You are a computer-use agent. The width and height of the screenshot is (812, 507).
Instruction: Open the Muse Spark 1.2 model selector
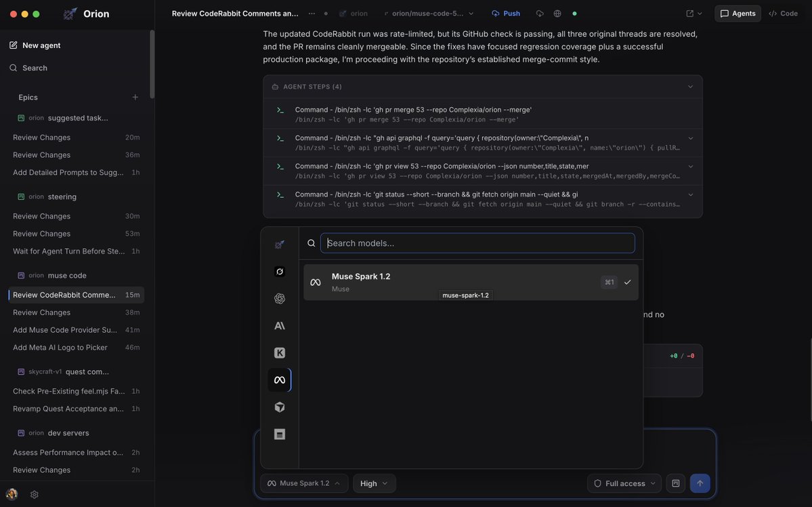click(x=303, y=483)
